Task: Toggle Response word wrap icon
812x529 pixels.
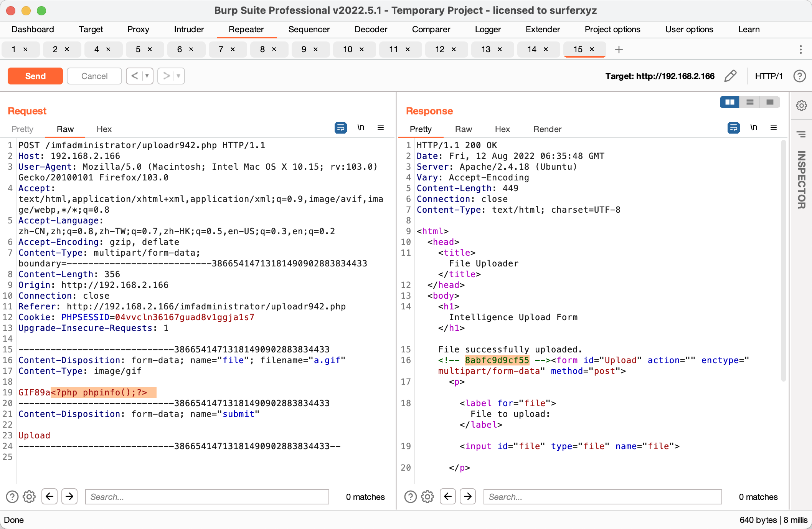Action: point(733,128)
